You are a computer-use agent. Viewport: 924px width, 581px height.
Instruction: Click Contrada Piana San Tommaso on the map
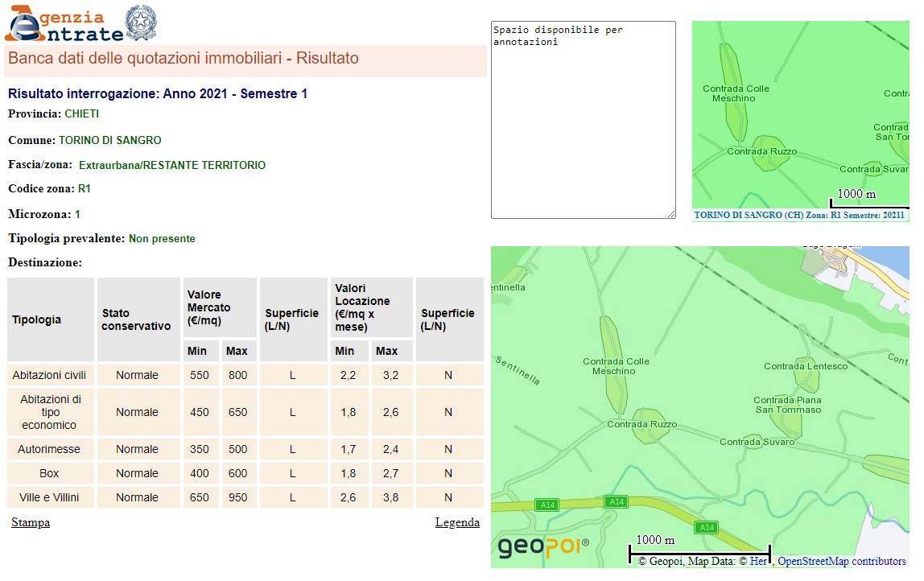787,405
